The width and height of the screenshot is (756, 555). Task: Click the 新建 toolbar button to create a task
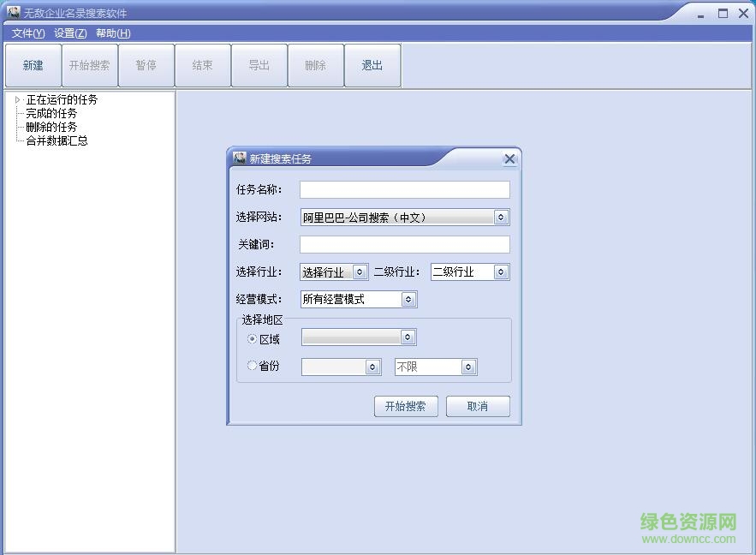point(32,65)
